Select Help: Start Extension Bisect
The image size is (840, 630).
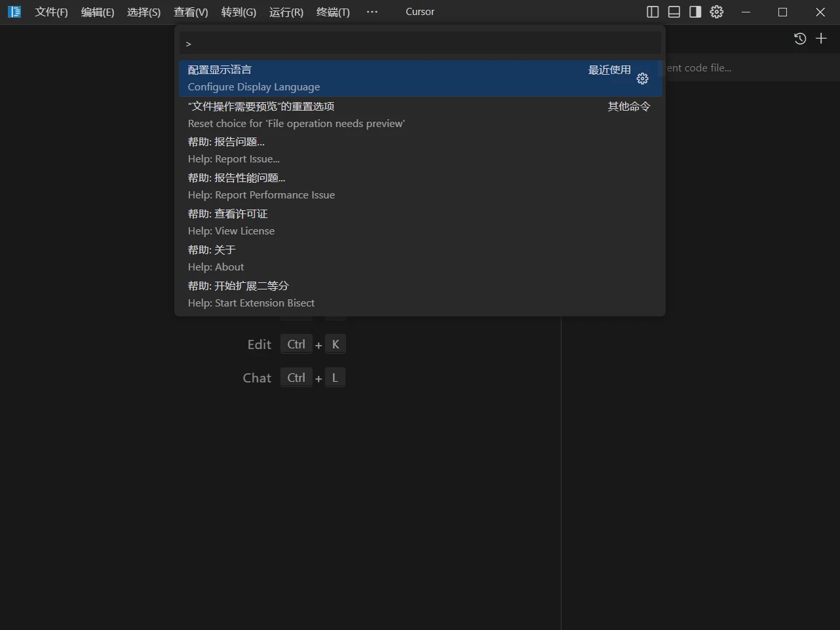coord(420,295)
